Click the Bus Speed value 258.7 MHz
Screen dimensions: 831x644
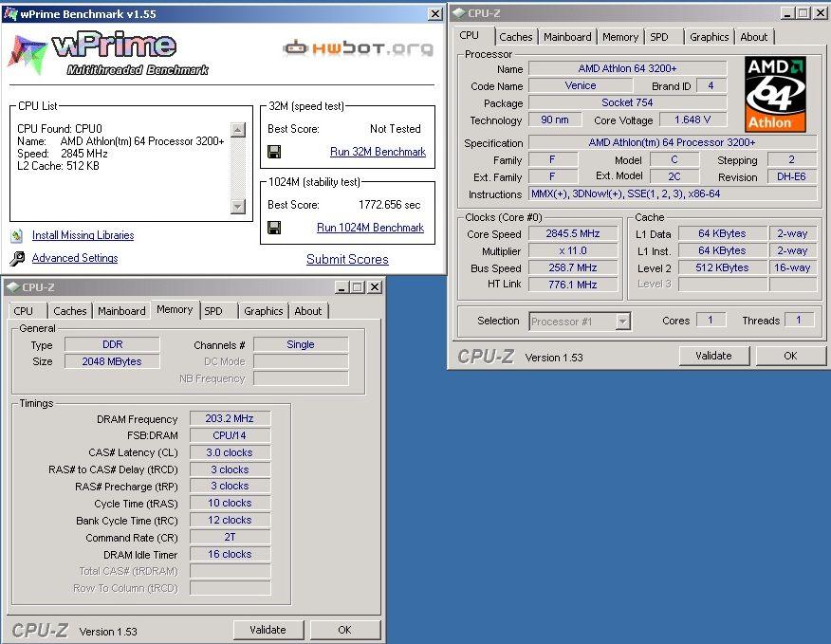click(x=573, y=267)
